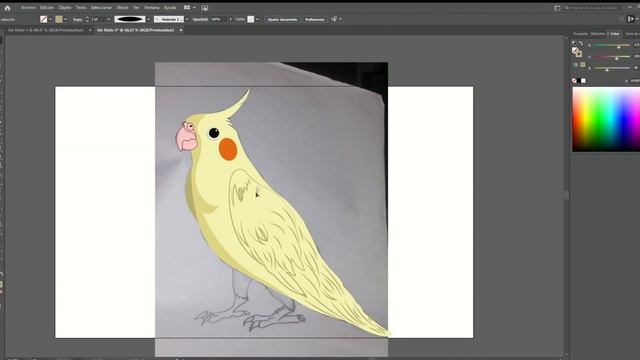This screenshot has width=640, height=360.
Task: Open the Propiedades panel tab
Action: [580, 34]
